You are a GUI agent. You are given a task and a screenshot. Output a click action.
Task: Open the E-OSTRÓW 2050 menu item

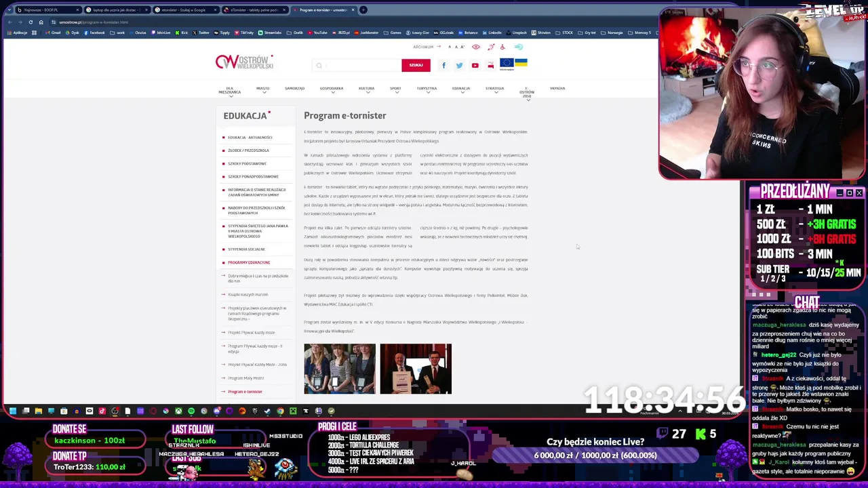pos(527,92)
